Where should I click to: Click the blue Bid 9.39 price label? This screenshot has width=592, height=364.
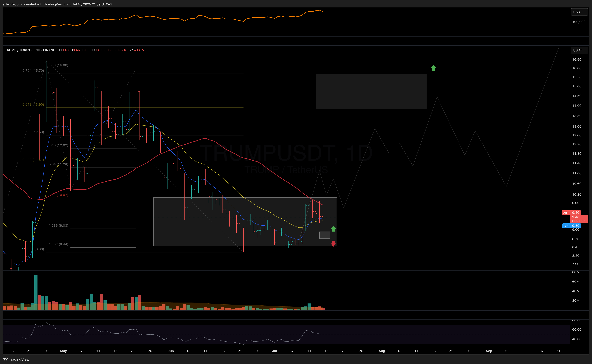(x=571, y=226)
